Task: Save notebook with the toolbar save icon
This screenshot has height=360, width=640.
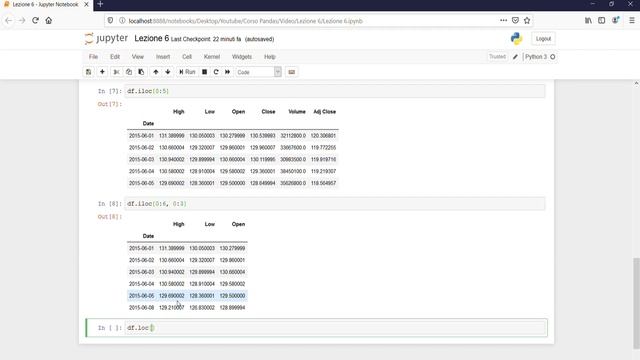Action: (89, 72)
